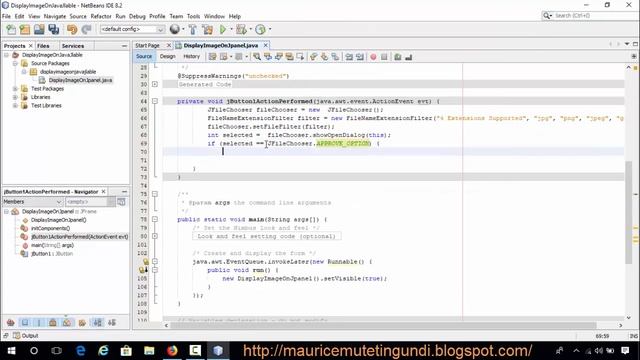Expand Look and feel setting code fold
This screenshot has height=360, width=640.
pyautogui.click(x=155, y=236)
